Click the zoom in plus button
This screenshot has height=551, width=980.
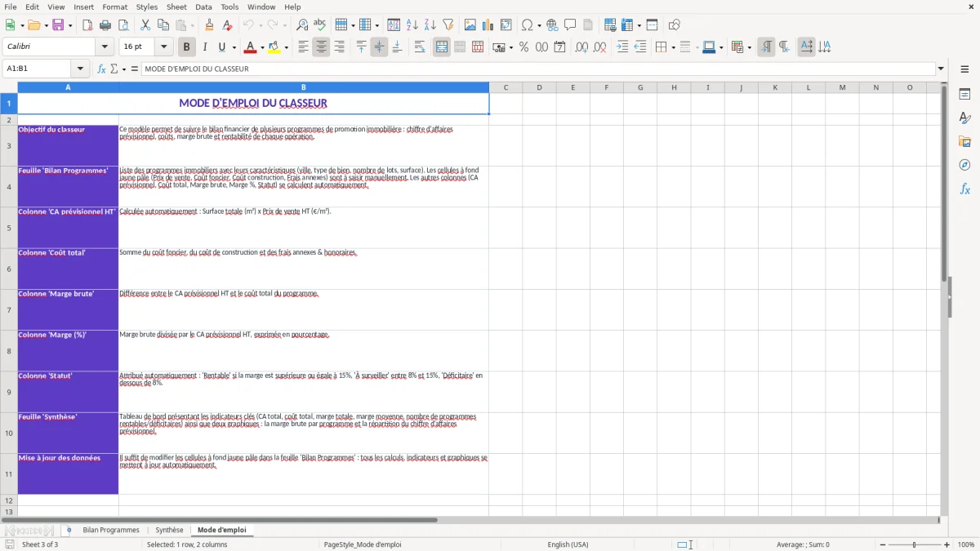[947, 544]
